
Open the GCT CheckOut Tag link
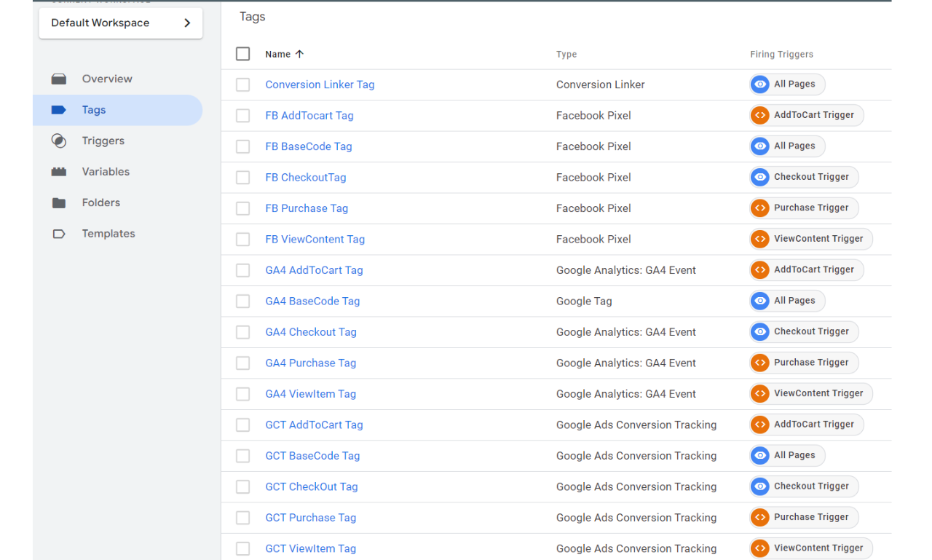311,486
